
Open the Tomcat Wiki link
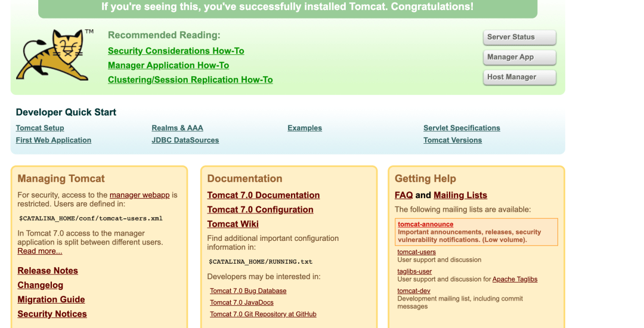(233, 224)
